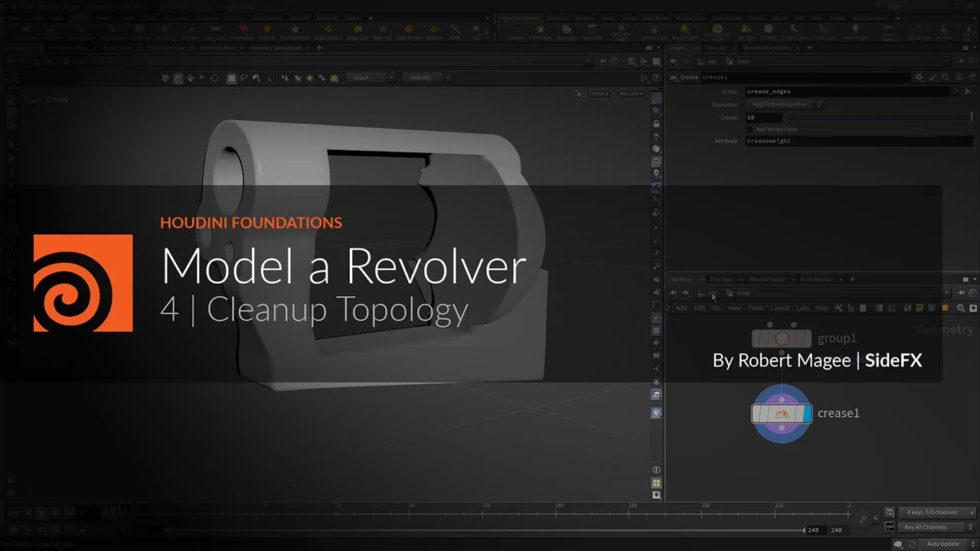This screenshot has height=551, width=980.
Task: Open the network editor Help menu
Action: tap(822, 308)
